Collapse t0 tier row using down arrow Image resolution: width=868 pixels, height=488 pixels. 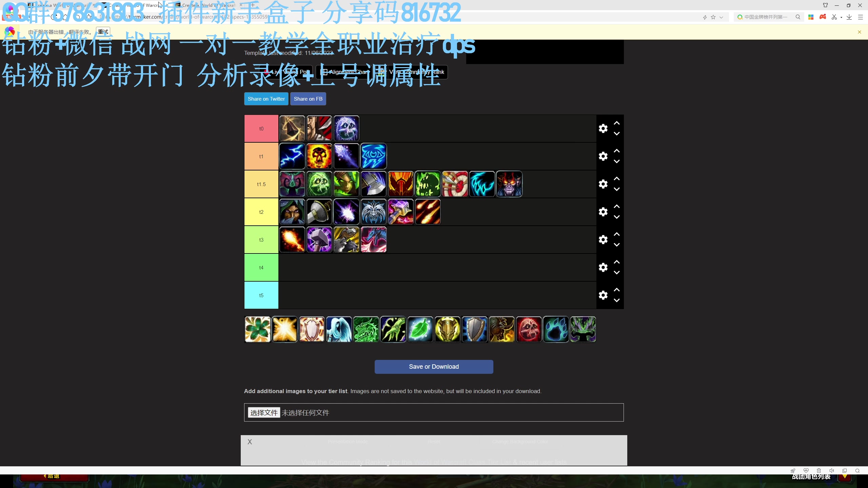[616, 134]
